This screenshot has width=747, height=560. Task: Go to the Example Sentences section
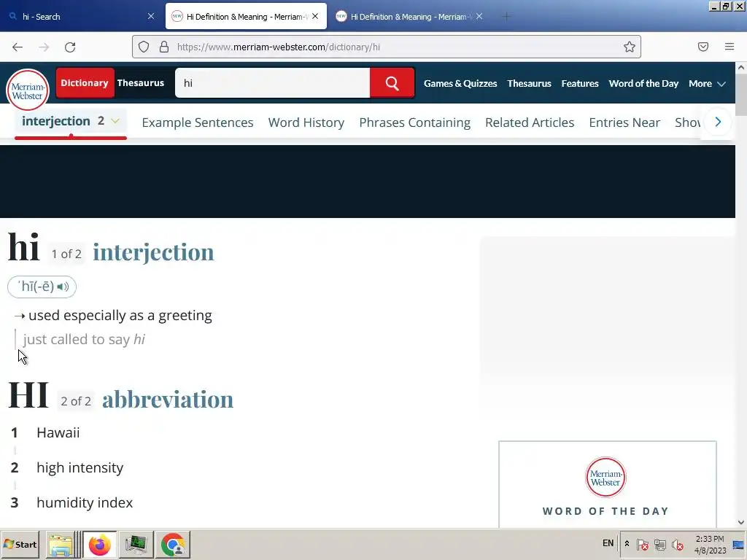coord(198,122)
